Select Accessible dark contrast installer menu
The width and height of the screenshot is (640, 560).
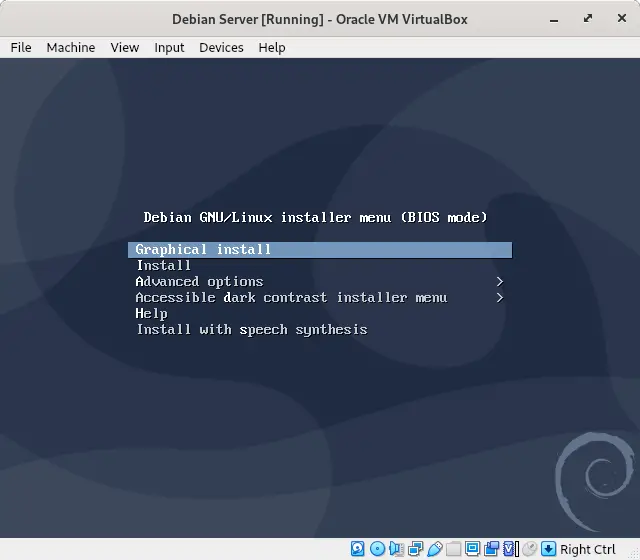pos(291,298)
